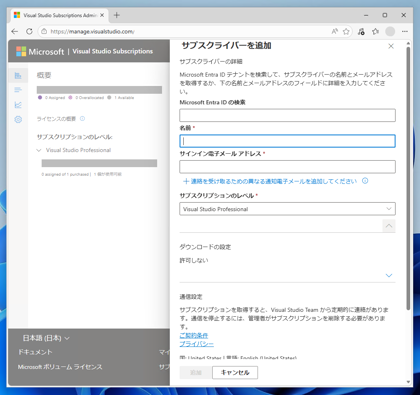Screen dimensions: 420x395
Task: Open the favorites list icon
Action: click(376, 32)
